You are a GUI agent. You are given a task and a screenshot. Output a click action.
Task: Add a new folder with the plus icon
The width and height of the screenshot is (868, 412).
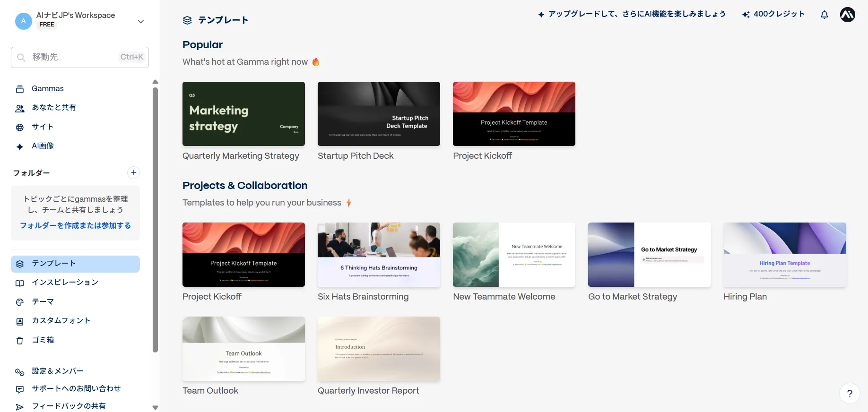point(134,172)
